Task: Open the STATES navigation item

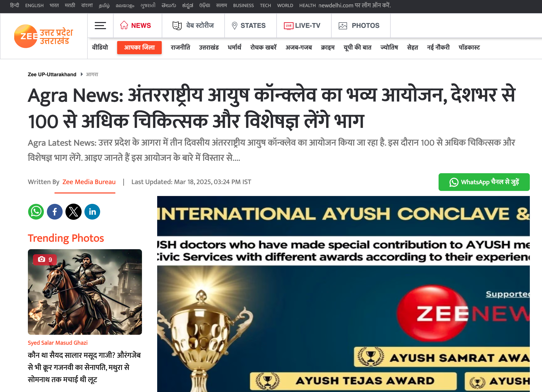Action: click(x=249, y=26)
